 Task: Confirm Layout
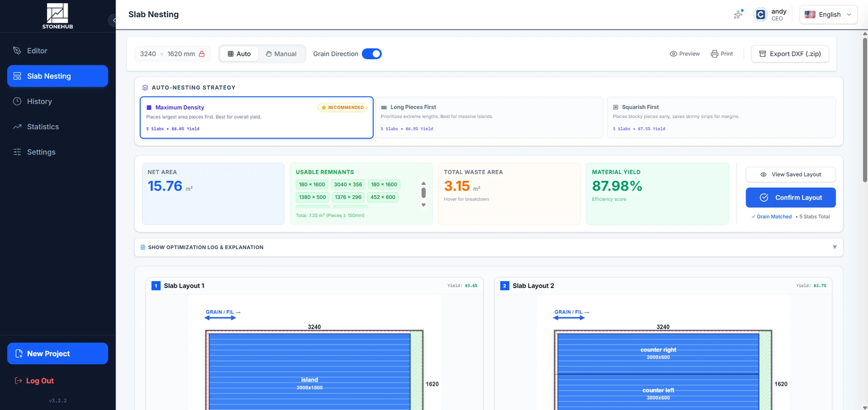click(x=791, y=198)
